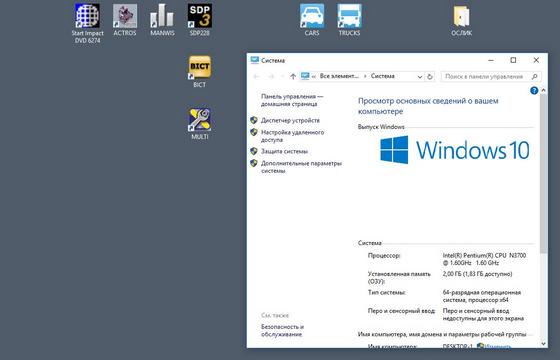Viewport: 560px width, 360px height.
Task: Click the search magnifier icon
Action: point(534,76)
